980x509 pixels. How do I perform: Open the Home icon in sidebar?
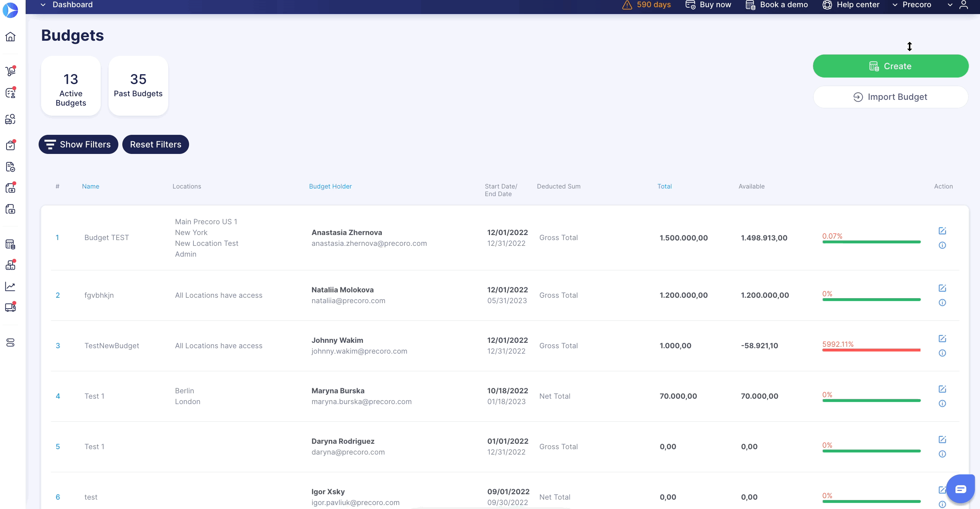[10, 36]
